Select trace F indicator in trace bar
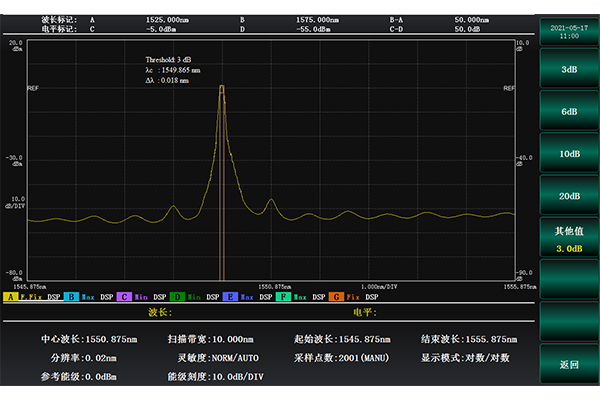Viewport: 600px width, 400px height. (x=282, y=297)
